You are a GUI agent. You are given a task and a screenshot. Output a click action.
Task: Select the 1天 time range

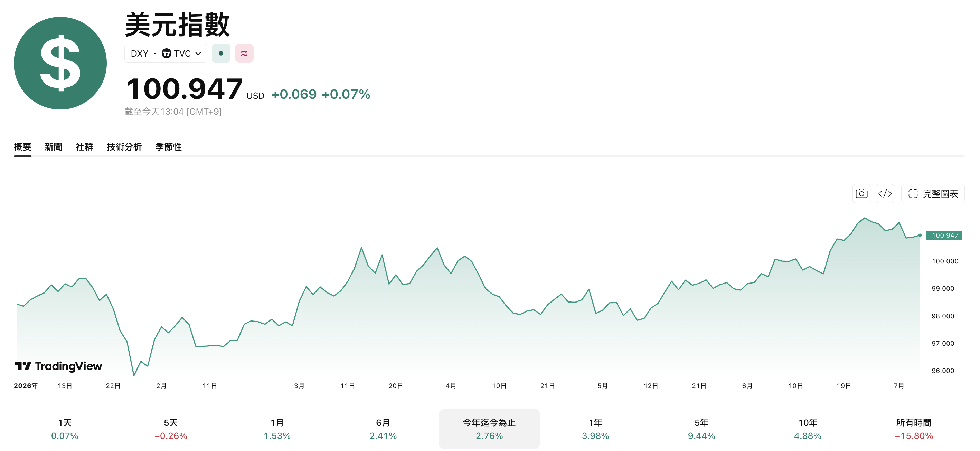[x=65, y=429]
